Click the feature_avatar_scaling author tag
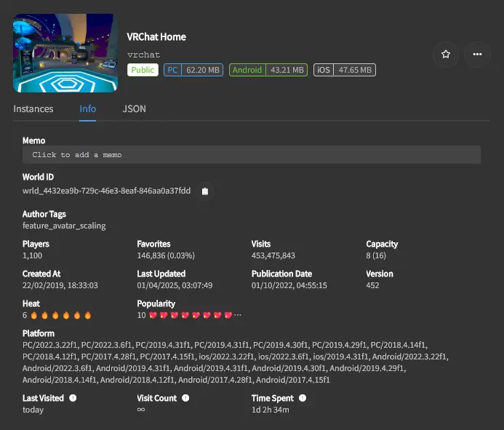This screenshot has height=430, width=504. click(64, 226)
